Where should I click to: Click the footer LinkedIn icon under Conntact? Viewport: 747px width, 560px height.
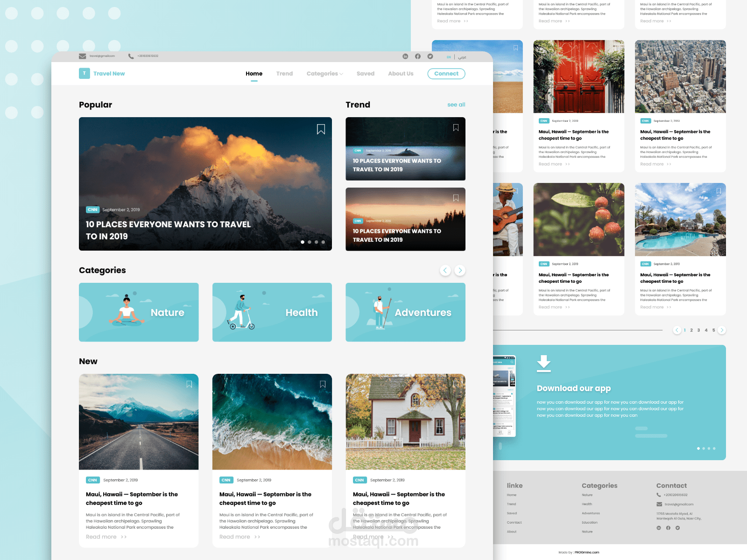pyautogui.click(x=659, y=528)
